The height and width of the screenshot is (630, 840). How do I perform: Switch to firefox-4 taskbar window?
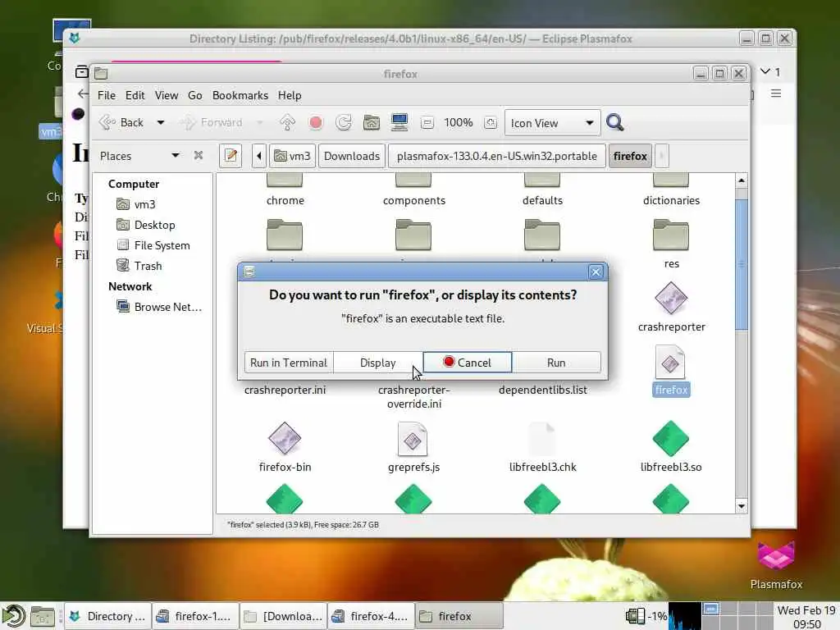coord(372,616)
